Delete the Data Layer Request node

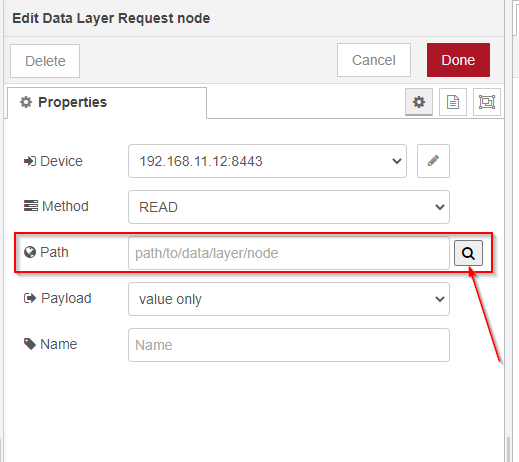45,61
